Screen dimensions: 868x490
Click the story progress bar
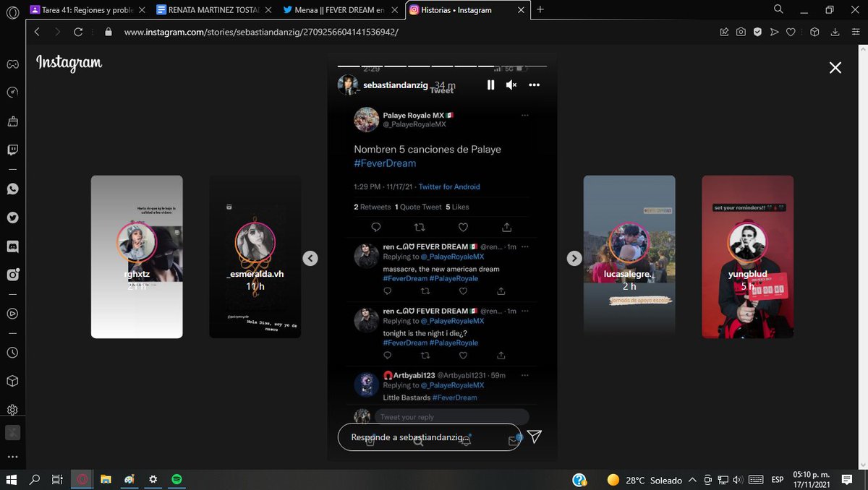pyautogui.click(x=442, y=66)
